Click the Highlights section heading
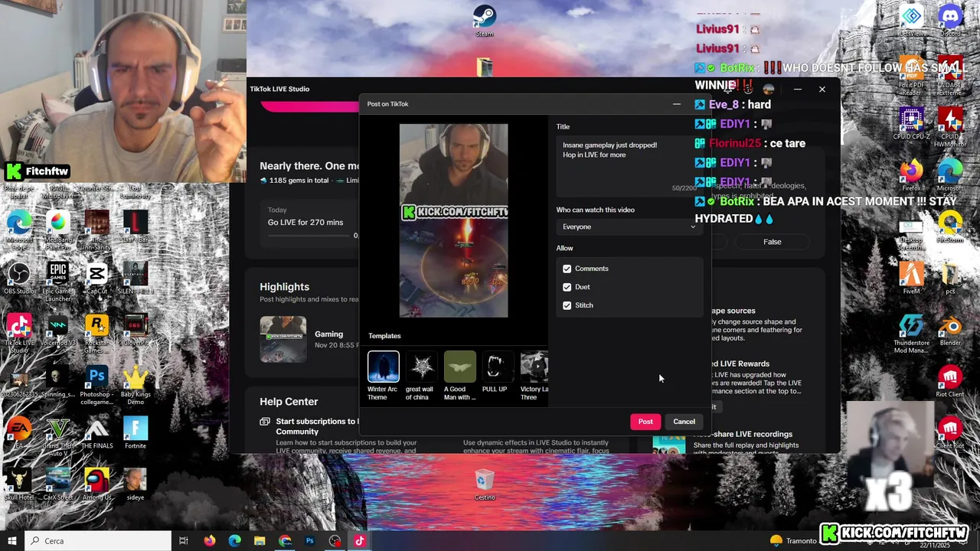This screenshot has width=980, height=551. pos(284,287)
